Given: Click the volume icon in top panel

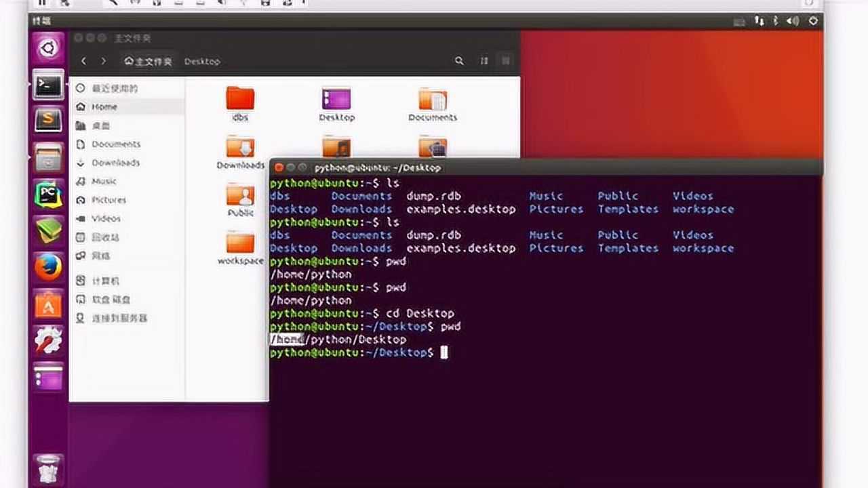Looking at the screenshot, I should [793, 21].
